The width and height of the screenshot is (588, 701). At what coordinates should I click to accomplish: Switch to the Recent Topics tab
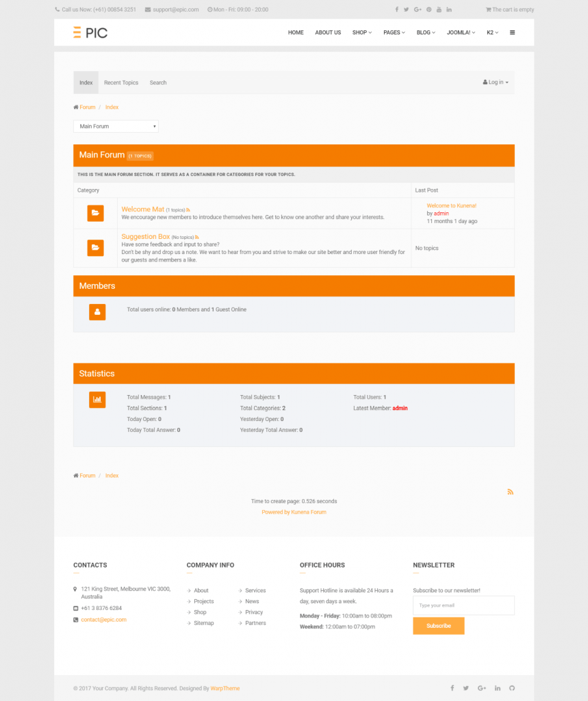tap(120, 82)
